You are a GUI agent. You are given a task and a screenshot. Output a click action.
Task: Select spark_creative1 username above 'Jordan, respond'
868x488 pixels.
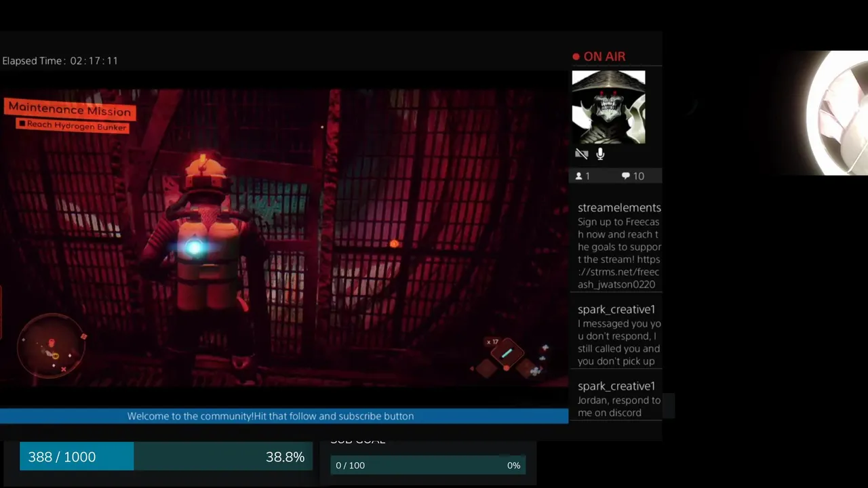[616, 386]
